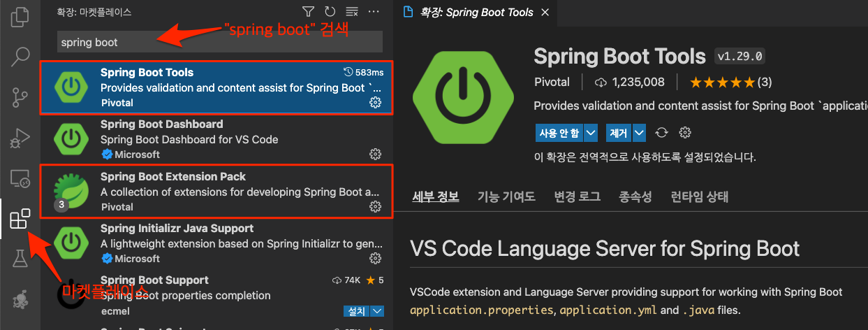The image size is (868, 330).
Task: Open the Testing flask view
Action: 20,259
